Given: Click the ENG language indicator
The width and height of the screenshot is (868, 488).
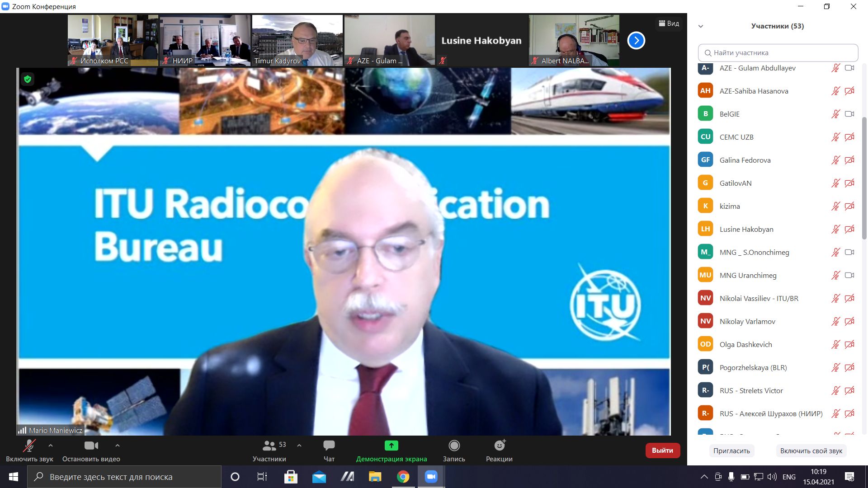Looking at the screenshot, I should pyautogui.click(x=789, y=477).
